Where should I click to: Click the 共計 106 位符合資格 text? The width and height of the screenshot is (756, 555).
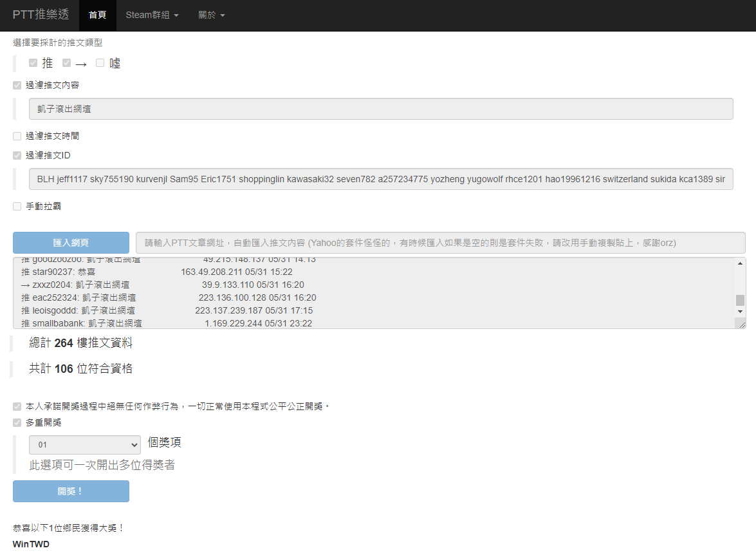pos(80,369)
